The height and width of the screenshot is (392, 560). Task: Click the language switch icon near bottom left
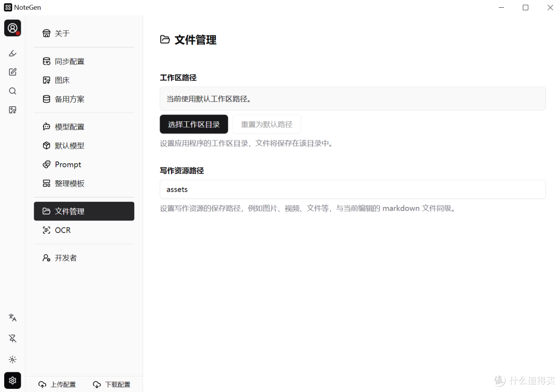(x=12, y=317)
